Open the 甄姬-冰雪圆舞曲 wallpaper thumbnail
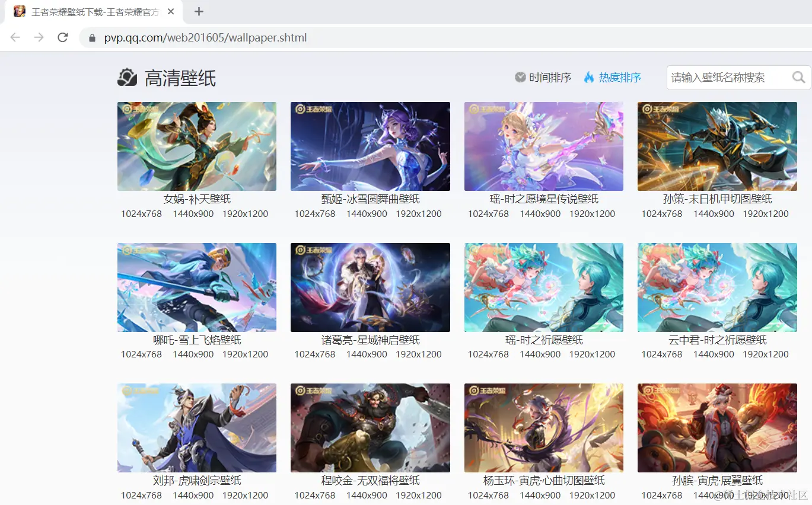This screenshot has width=812, height=505. [x=370, y=146]
